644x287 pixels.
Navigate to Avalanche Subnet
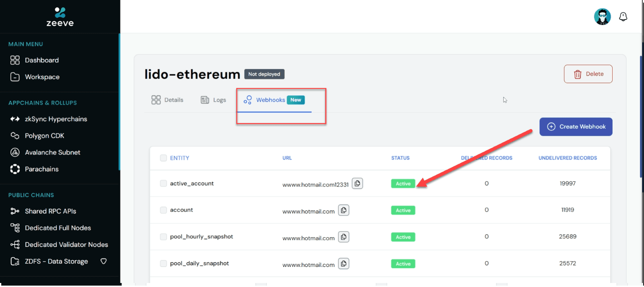45,152
